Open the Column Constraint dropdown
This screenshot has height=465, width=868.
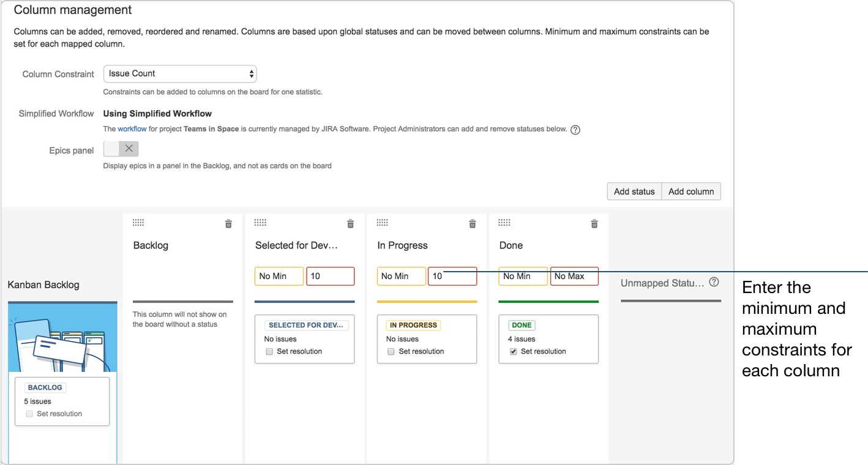(x=179, y=73)
